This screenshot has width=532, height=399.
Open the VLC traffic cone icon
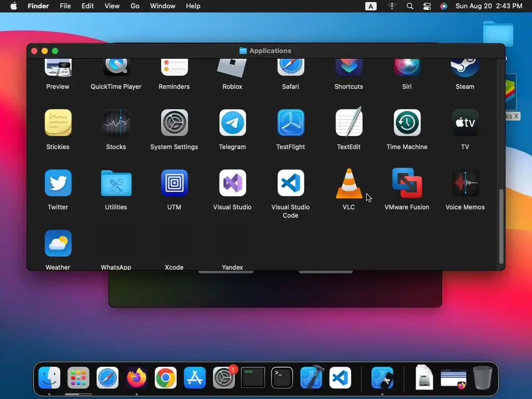click(349, 183)
